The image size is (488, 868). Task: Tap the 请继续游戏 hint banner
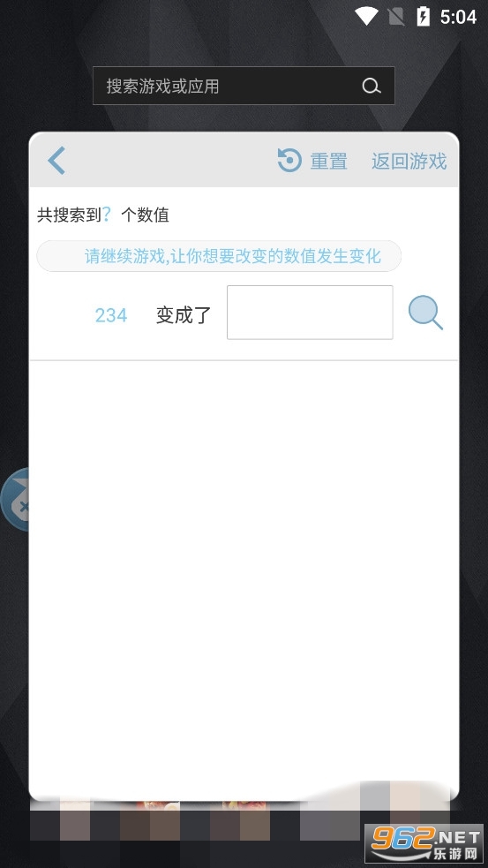click(219, 256)
